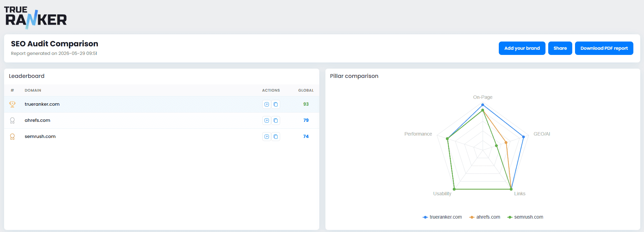Click the global score 74
Image resolution: width=644 pixels, height=232 pixels.
point(306,137)
